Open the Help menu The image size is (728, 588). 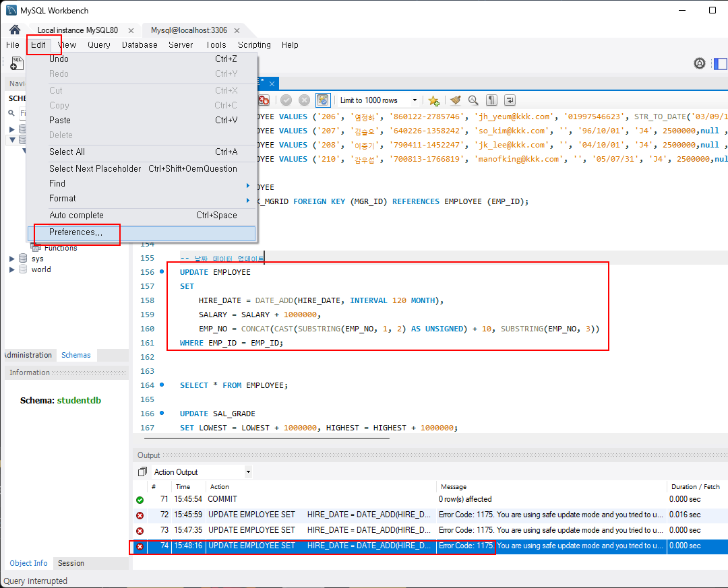click(x=290, y=45)
